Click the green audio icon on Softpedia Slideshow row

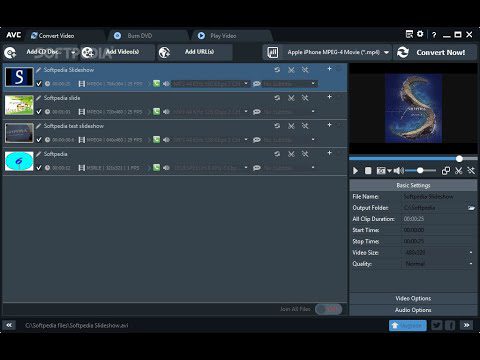point(156,83)
